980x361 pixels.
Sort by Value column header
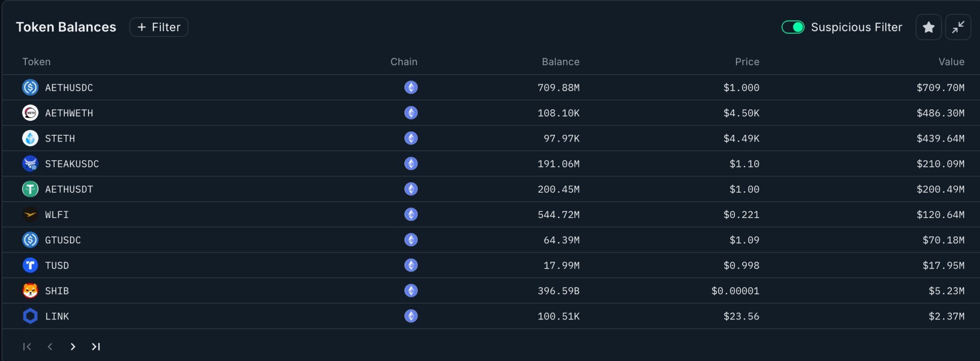tap(951, 62)
